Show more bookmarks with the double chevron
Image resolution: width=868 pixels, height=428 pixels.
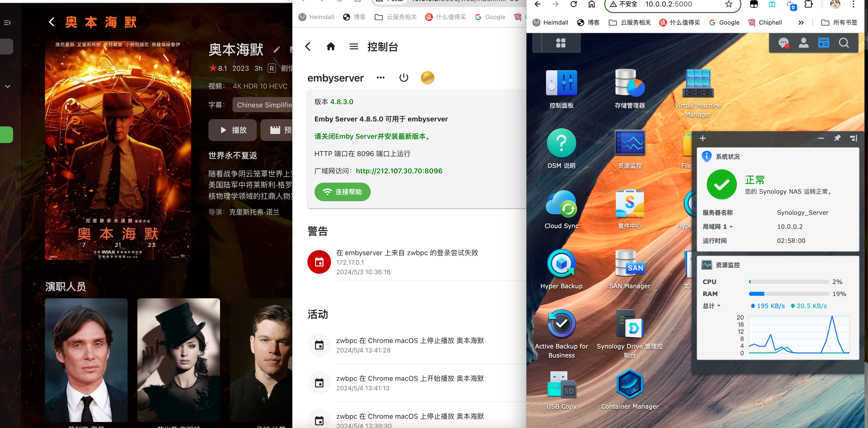[x=801, y=23]
